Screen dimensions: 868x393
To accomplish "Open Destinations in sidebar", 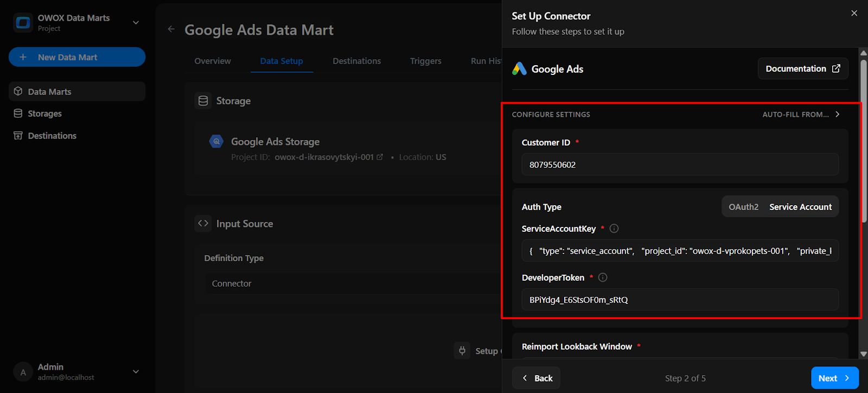I will pyautogui.click(x=77, y=136).
